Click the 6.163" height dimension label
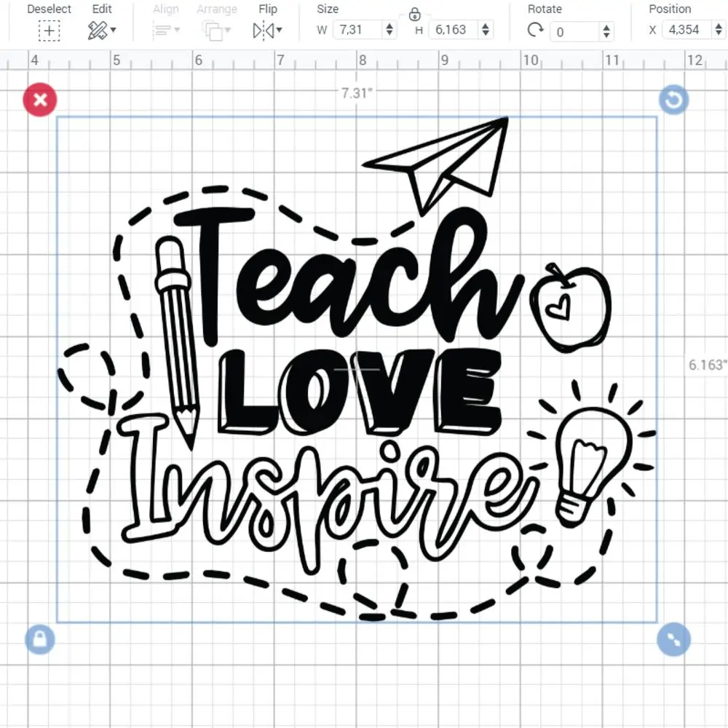 pos(708,365)
